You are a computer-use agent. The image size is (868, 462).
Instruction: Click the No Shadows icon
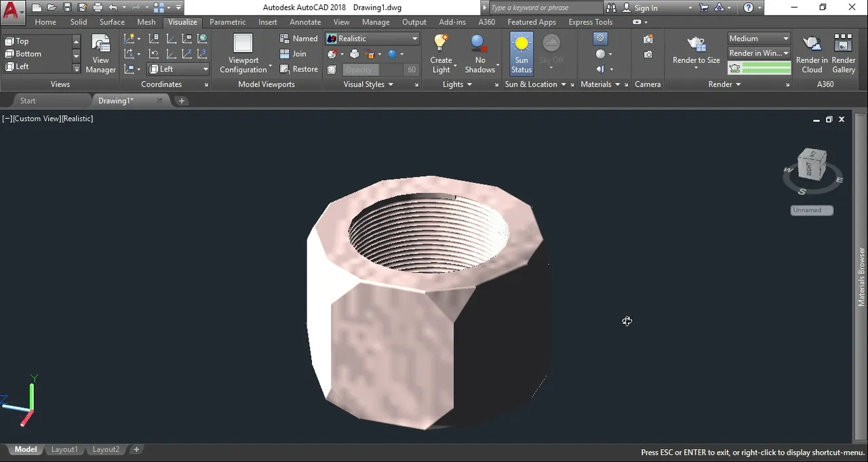[x=479, y=44]
